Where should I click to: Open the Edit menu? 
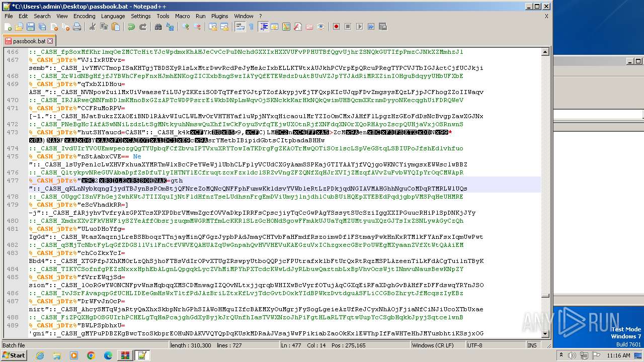pyautogui.click(x=24, y=16)
